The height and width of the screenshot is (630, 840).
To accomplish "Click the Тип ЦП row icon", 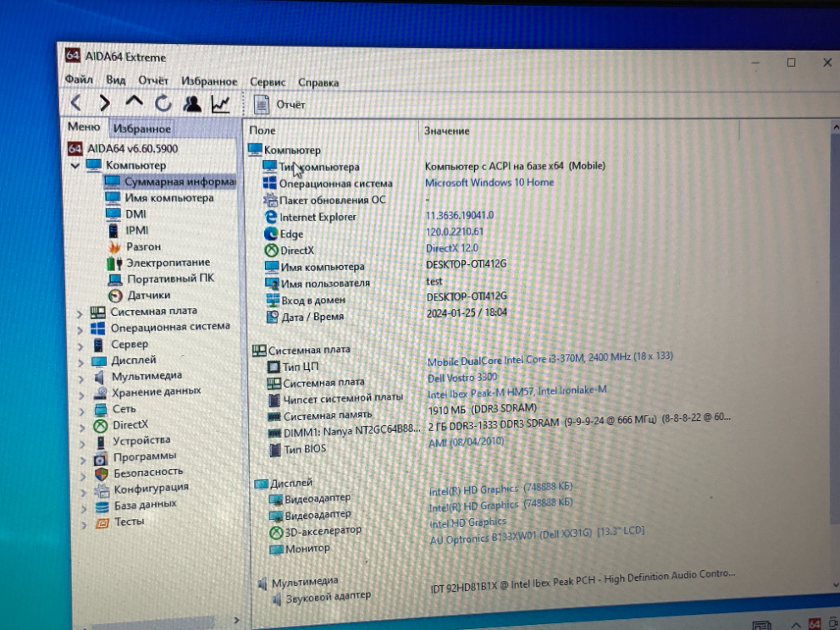I will pyautogui.click(x=274, y=367).
